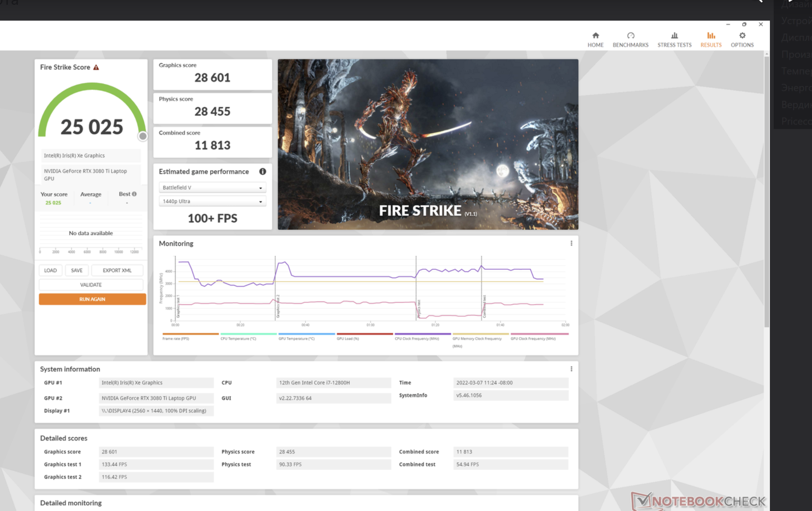This screenshot has width=812, height=511.
Task: Click the GUI version v2.22.7336 64
Action: (x=334, y=398)
